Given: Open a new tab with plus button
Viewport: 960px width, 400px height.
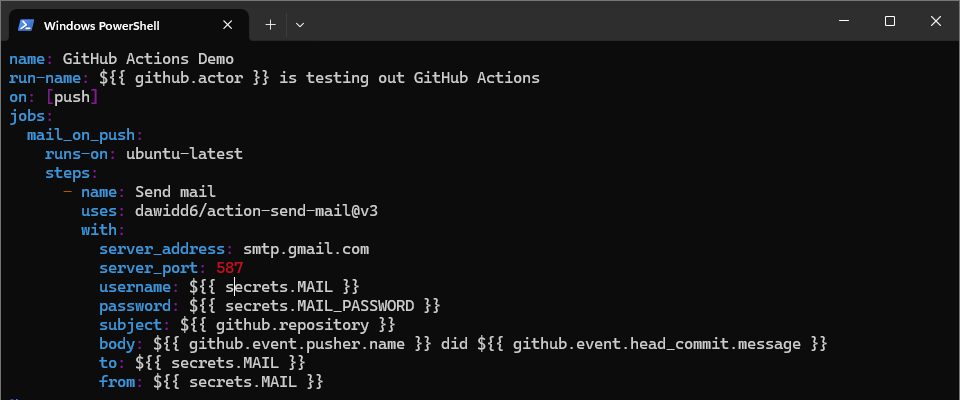Looking at the screenshot, I should (x=270, y=25).
